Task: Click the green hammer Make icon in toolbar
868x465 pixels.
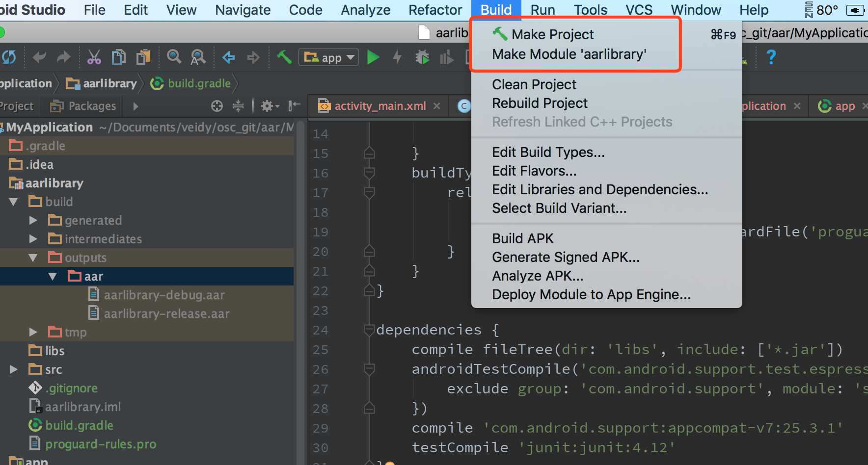Action: (284, 57)
